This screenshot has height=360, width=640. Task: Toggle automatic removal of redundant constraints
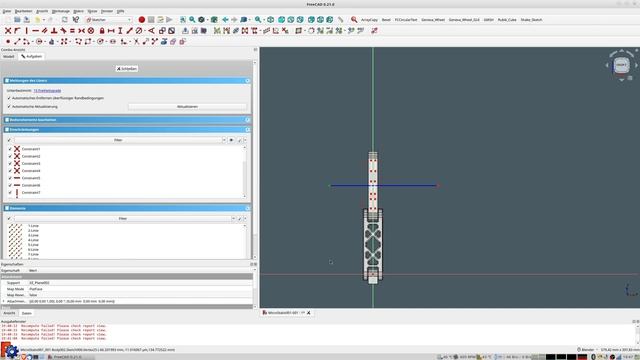coord(9,98)
